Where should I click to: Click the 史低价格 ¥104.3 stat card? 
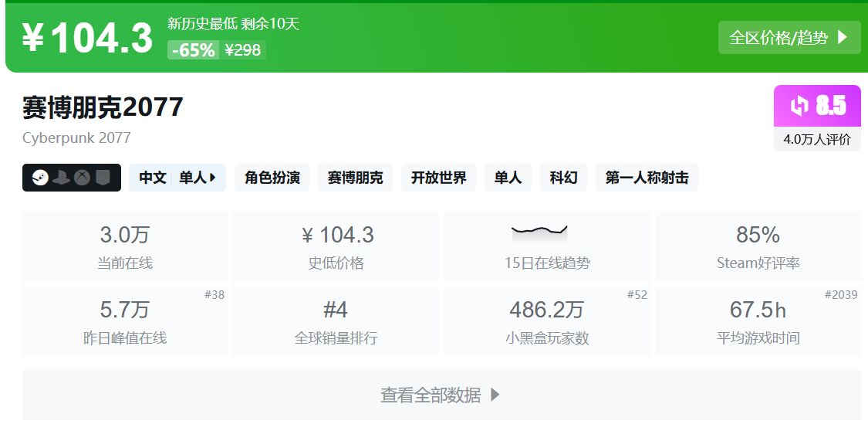pyautogui.click(x=336, y=246)
